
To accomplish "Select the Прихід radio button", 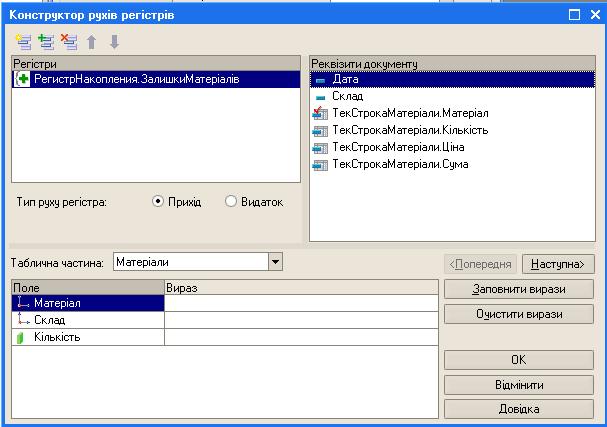I will tap(158, 201).
